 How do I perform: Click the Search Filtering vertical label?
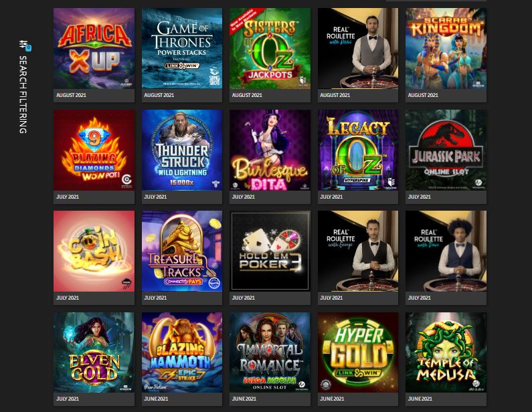click(23, 94)
